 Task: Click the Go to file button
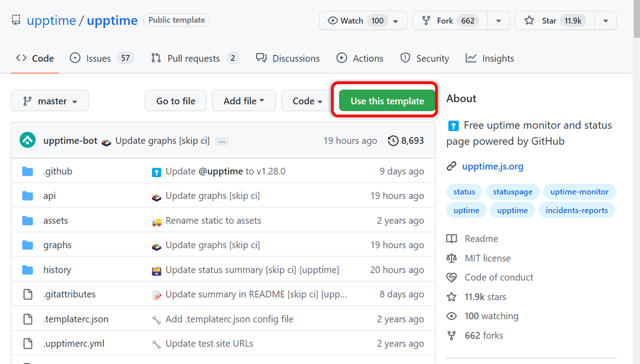176,101
